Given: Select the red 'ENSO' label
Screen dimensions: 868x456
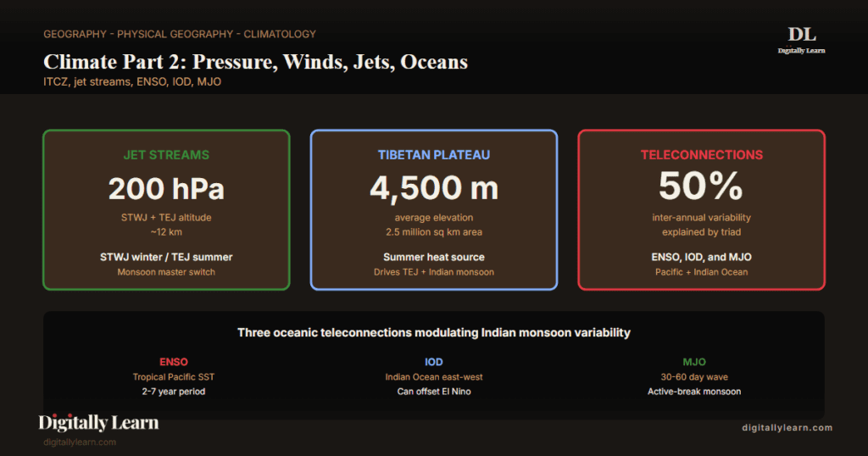Looking at the screenshot, I should [x=174, y=362].
